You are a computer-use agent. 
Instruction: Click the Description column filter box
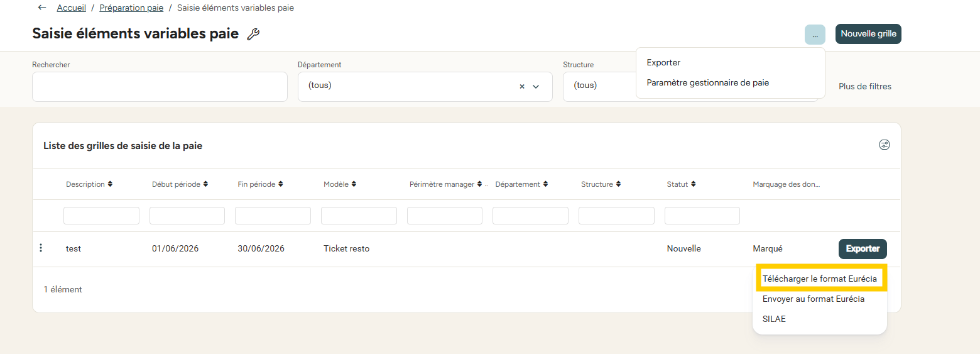[x=101, y=216]
